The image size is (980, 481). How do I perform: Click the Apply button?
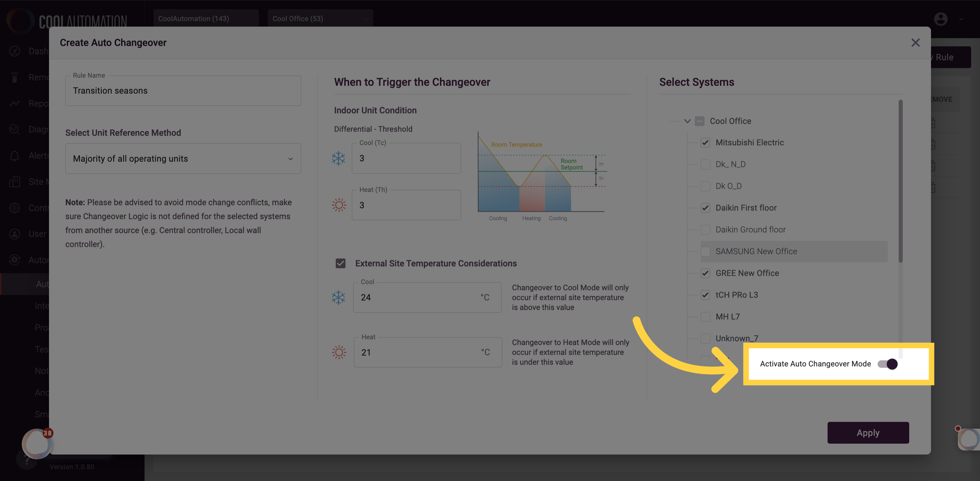[x=868, y=433]
